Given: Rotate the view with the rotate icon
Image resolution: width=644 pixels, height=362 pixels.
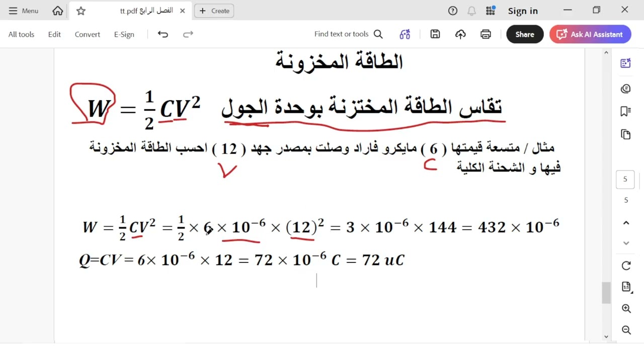Looking at the screenshot, I should [626, 265].
